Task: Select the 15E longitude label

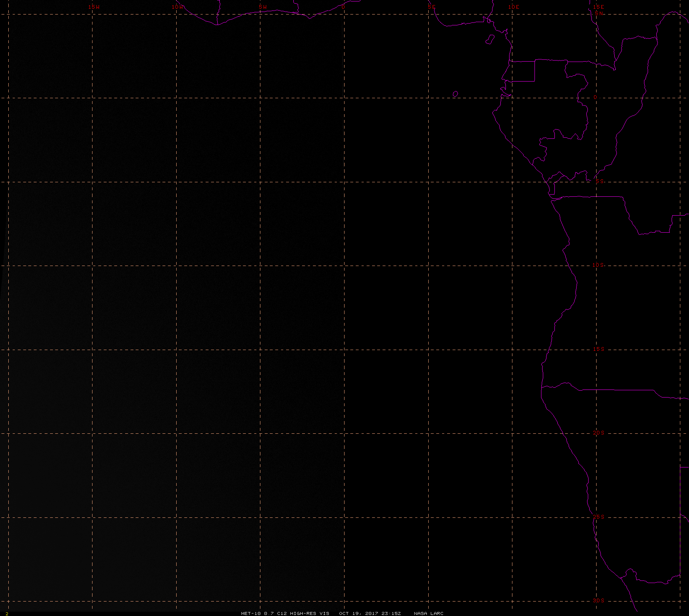Action: click(x=598, y=7)
